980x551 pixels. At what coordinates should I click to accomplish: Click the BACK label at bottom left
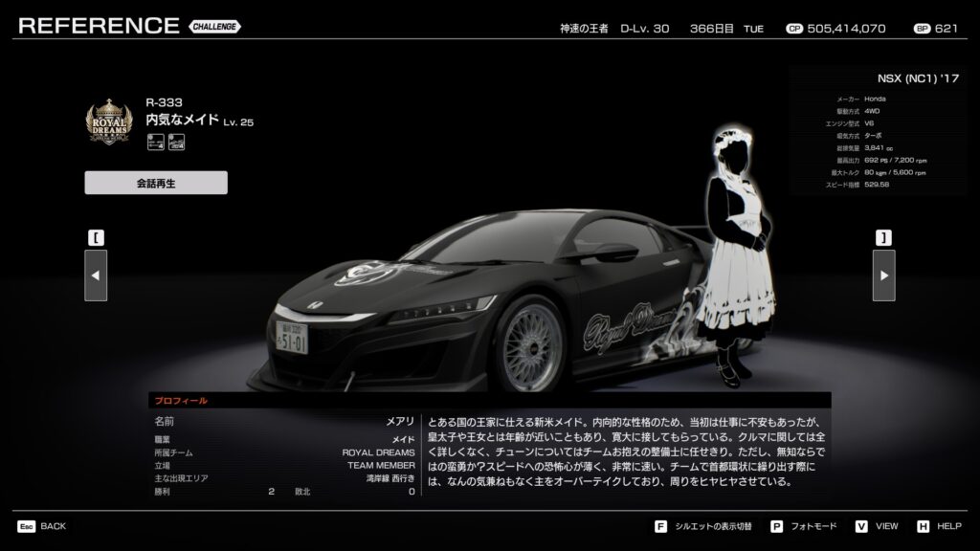pyautogui.click(x=54, y=526)
